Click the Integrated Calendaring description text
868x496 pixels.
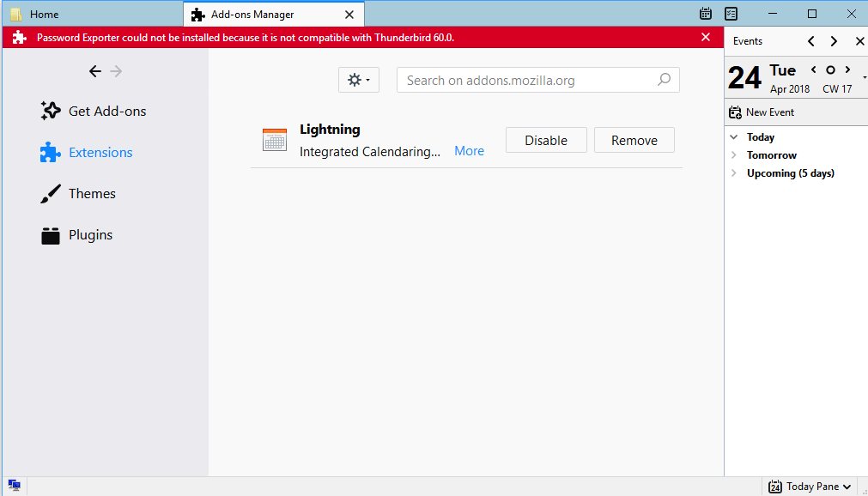pyautogui.click(x=370, y=152)
